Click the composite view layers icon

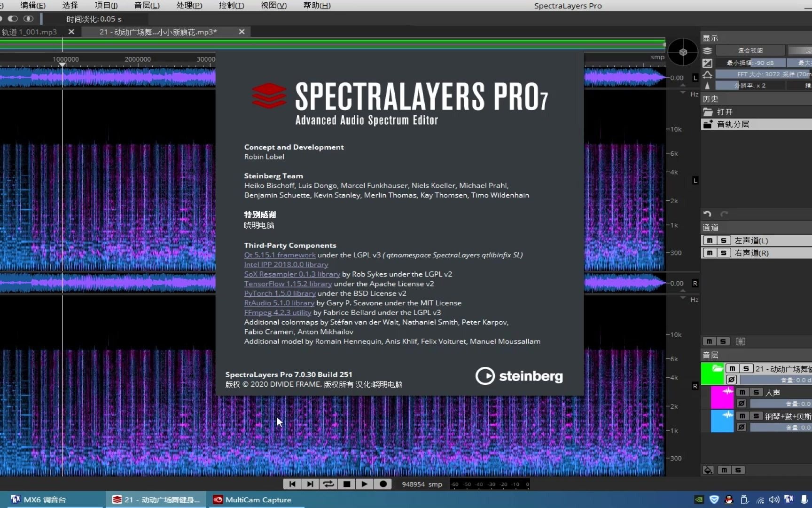click(707, 50)
